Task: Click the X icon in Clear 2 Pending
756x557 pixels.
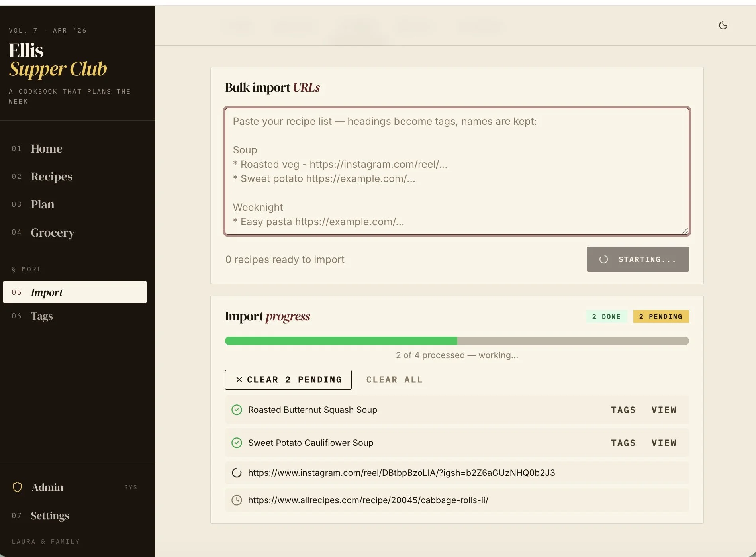Action: tap(239, 380)
